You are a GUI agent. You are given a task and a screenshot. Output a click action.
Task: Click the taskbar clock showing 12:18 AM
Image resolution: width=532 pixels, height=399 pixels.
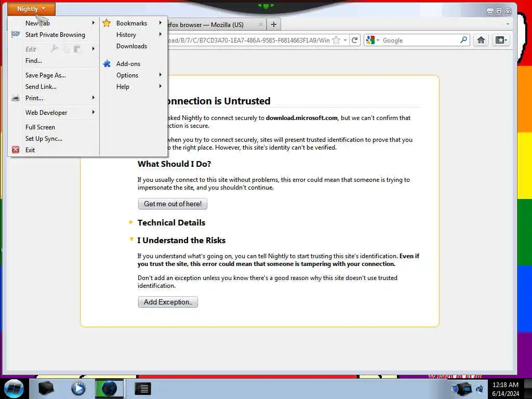(x=506, y=389)
